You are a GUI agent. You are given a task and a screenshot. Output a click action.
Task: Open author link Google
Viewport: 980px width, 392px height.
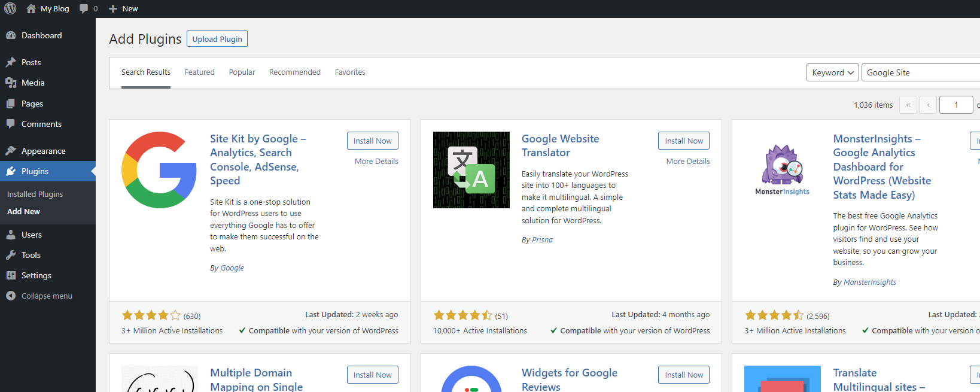[x=232, y=268]
